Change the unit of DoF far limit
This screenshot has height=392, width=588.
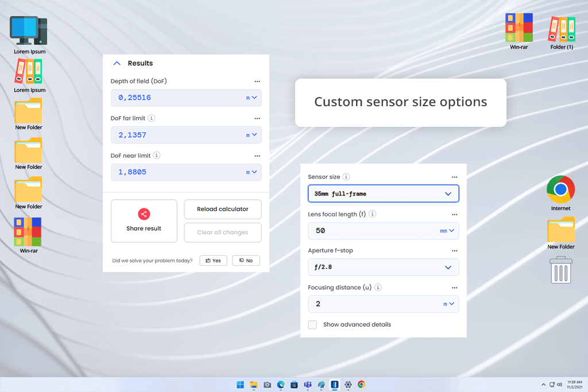pyautogui.click(x=252, y=135)
